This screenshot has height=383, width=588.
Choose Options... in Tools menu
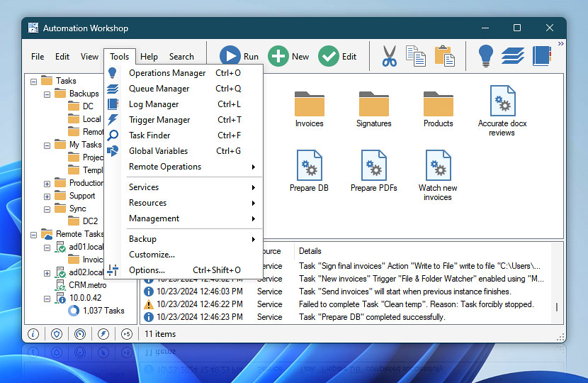(183, 270)
